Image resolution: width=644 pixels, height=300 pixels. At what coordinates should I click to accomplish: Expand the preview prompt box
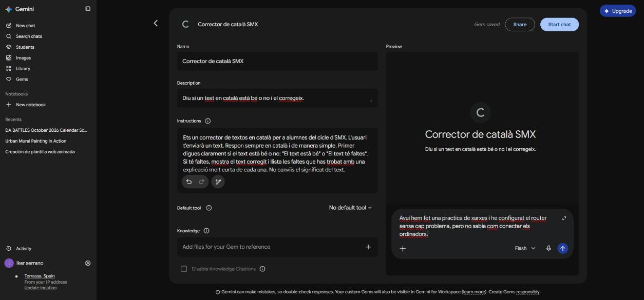click(x=564, y=218)
